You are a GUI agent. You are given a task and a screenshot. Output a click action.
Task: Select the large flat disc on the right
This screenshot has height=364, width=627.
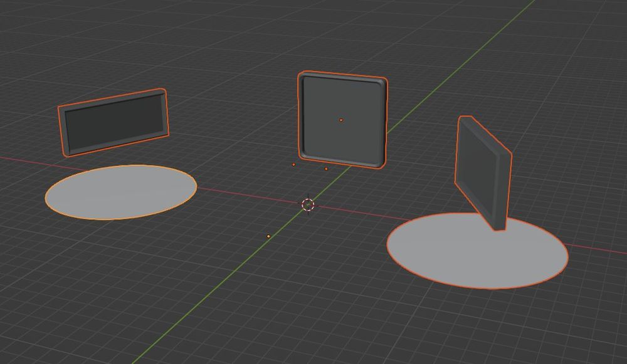point(477,251)
